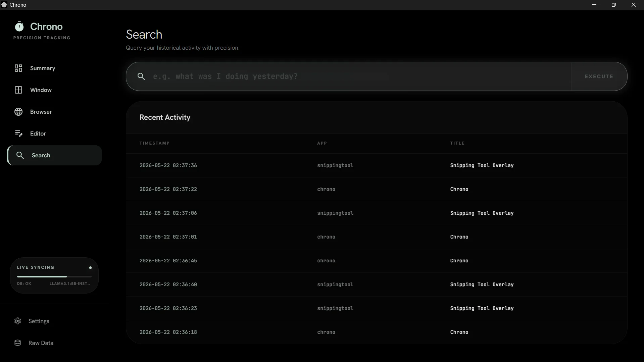Select the 02:37:36 timestamp row
Screen dimensions: 644x362
[377, 165]
